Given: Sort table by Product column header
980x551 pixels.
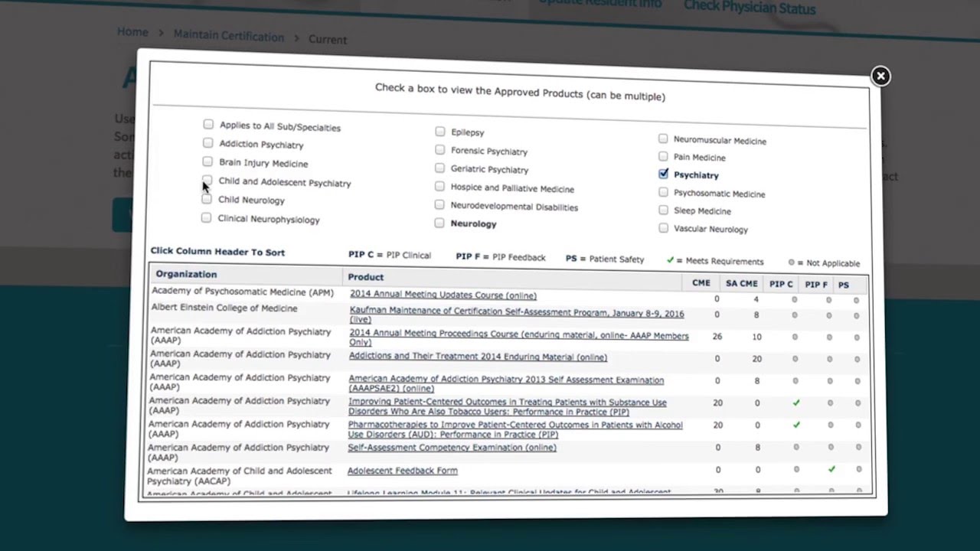Looking at the screenshot, I should (x=365, y=277).
